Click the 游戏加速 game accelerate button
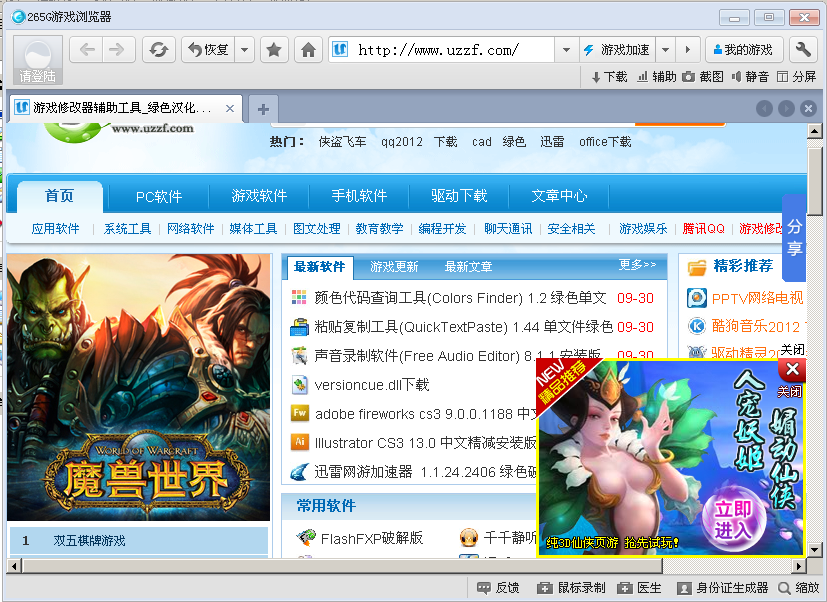Image resolution: width=827 pixels, height=602 pixels. [x=617, y=50]
